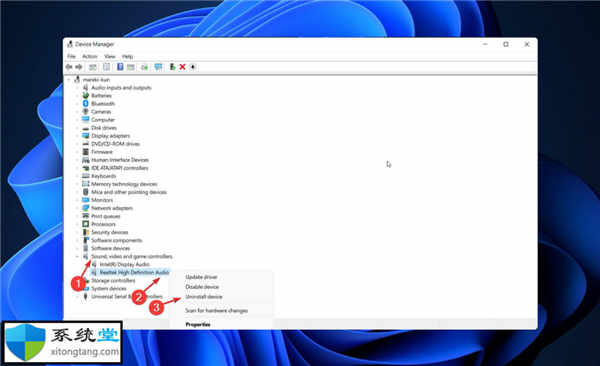Viewport: 600px width, 366px height.
Task: Maximize the Device Manager window
Action: coord(506,44)
